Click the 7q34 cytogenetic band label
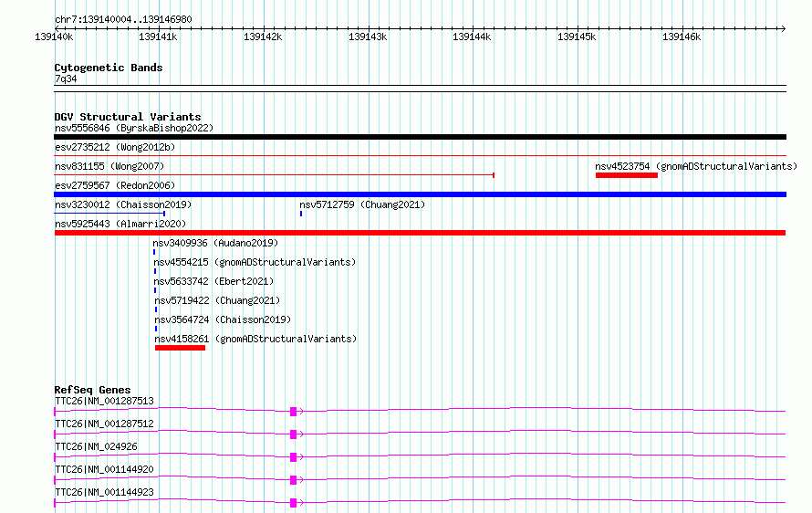The image size is (812, 513). (x=66, y=79)
